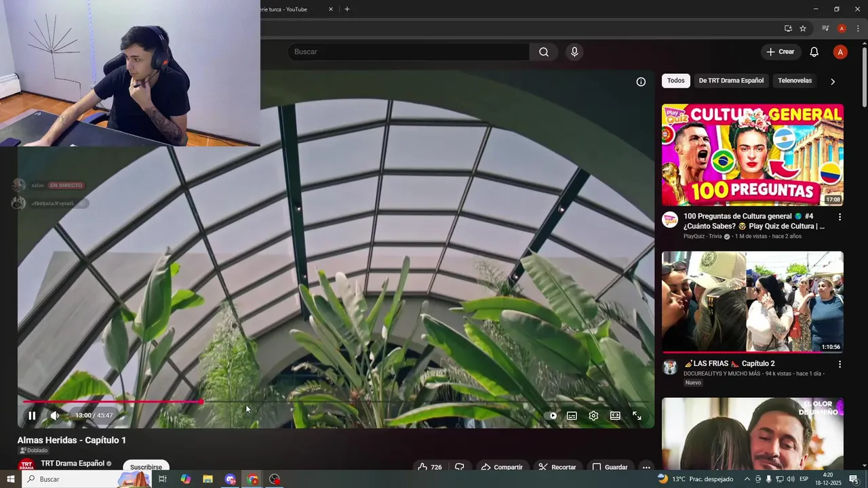This screenshot has width=868, height=488.
Task: Open the 100 Preguntas Cultura General thumbnail
Action: [x=753, y=155]
